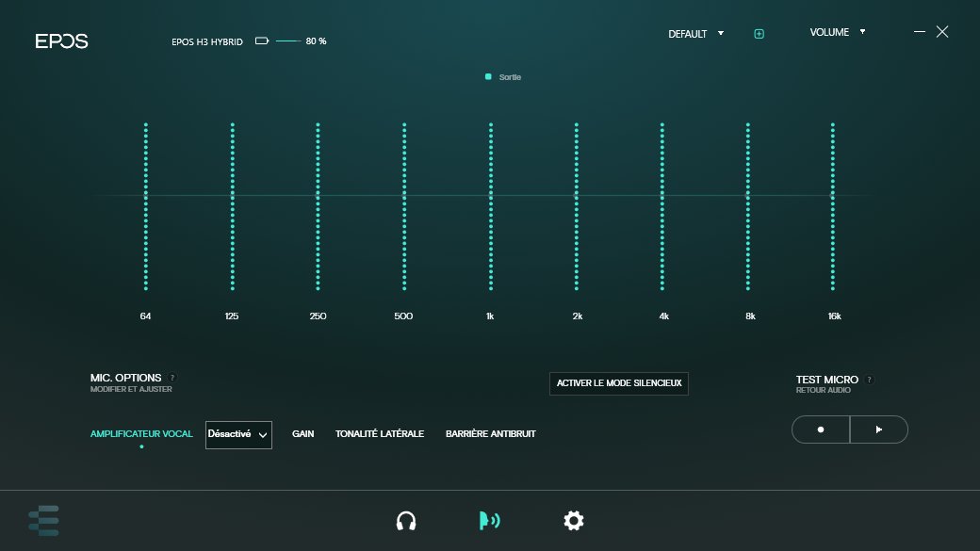980x551 pixels.
Task: Open the gear settings page
Action: (573, 521)
